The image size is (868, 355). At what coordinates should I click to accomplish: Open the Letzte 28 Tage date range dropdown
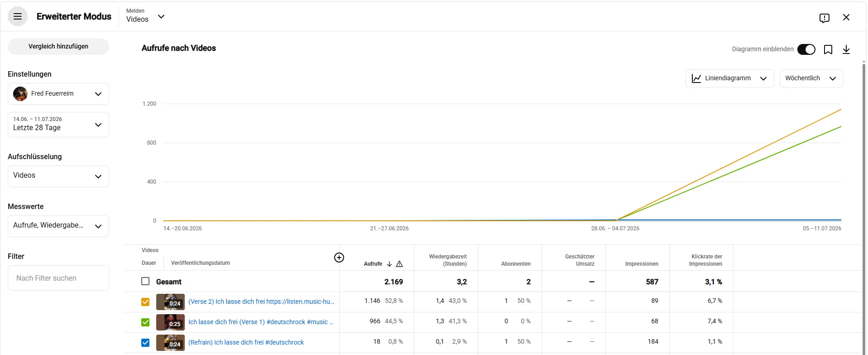pyautogui.click(x=58, y=125)
